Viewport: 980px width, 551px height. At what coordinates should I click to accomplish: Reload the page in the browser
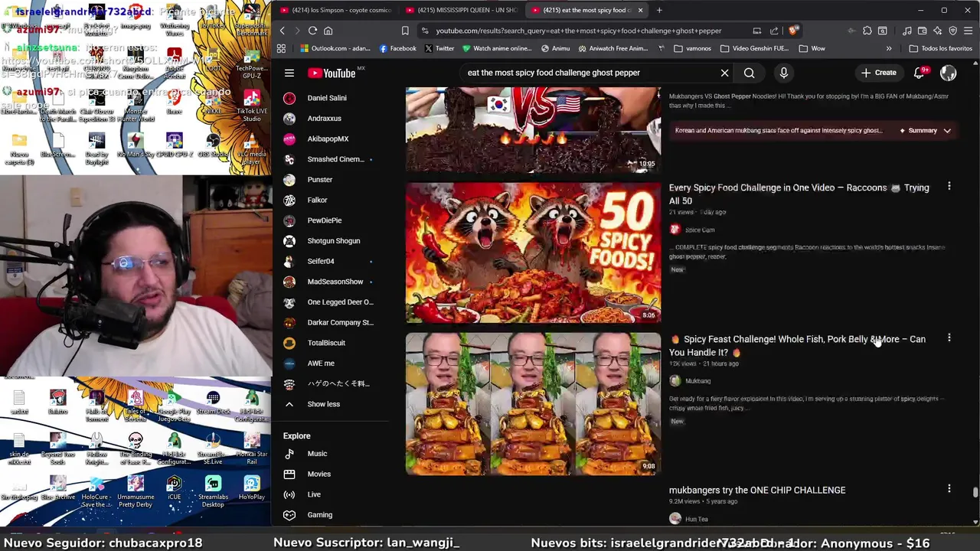tap(312, 31)
